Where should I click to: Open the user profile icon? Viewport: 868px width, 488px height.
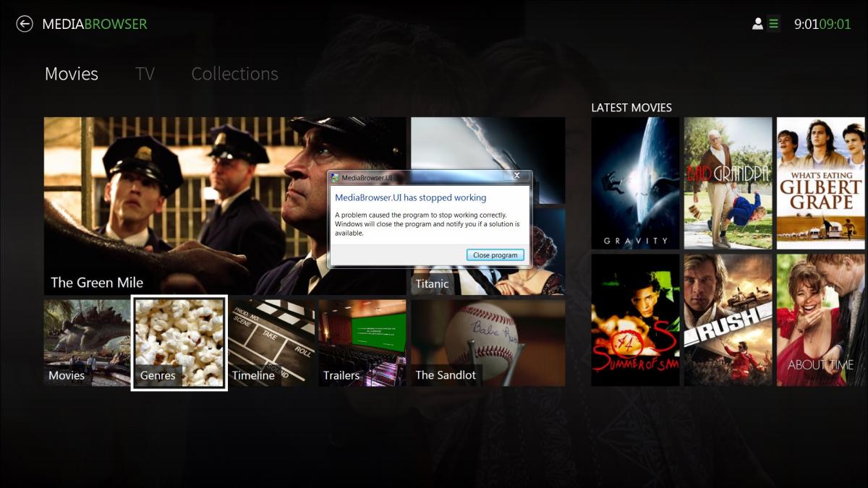coord(757,24)
